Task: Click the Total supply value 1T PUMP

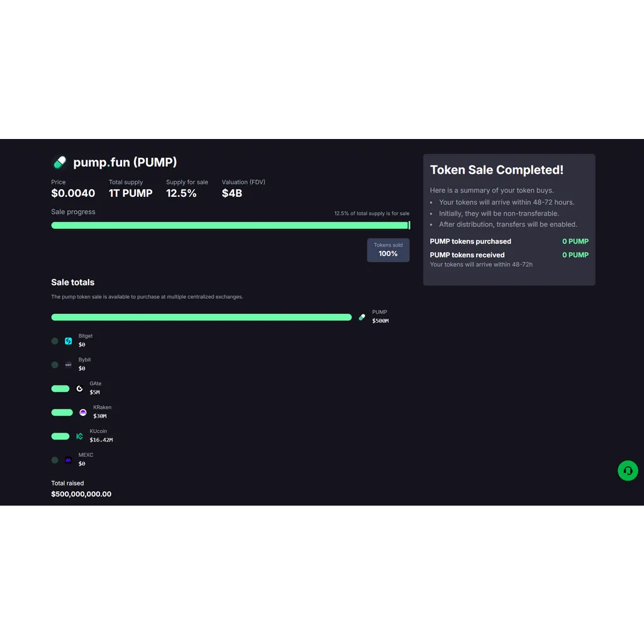Action: tap(131, 193)
